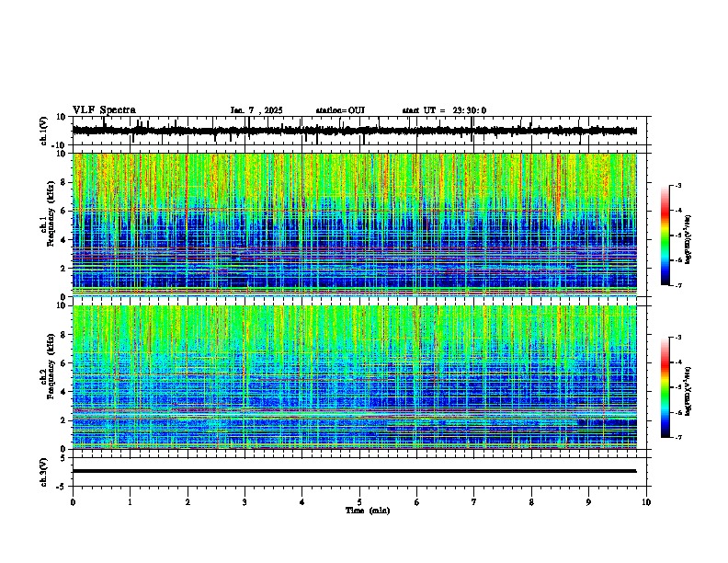Click time axis tick label '9'
This screenshot has width=728, height=563.
click(588, 502)
